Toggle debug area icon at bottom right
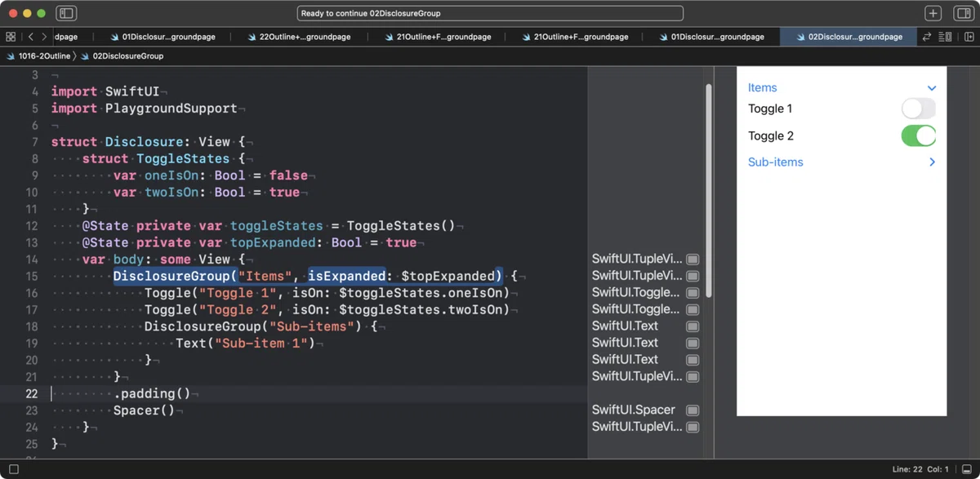This screenshot has width=980, height=479. (x=967, y=469)
